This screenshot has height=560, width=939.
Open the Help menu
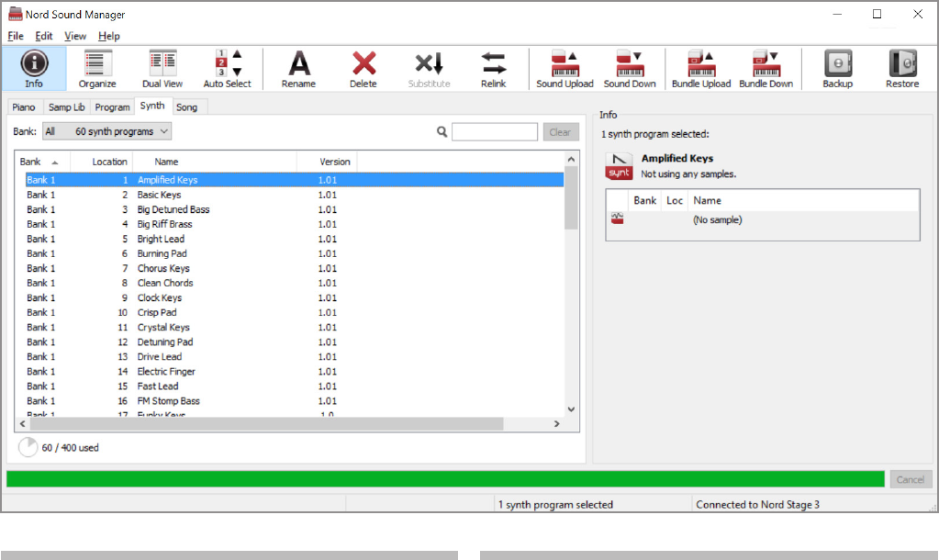109,36
